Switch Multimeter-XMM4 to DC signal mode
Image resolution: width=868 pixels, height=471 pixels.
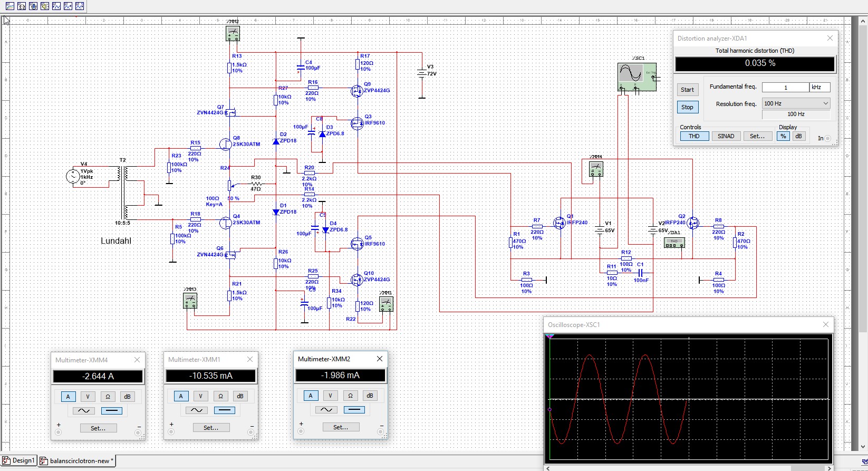click(111, 411)
